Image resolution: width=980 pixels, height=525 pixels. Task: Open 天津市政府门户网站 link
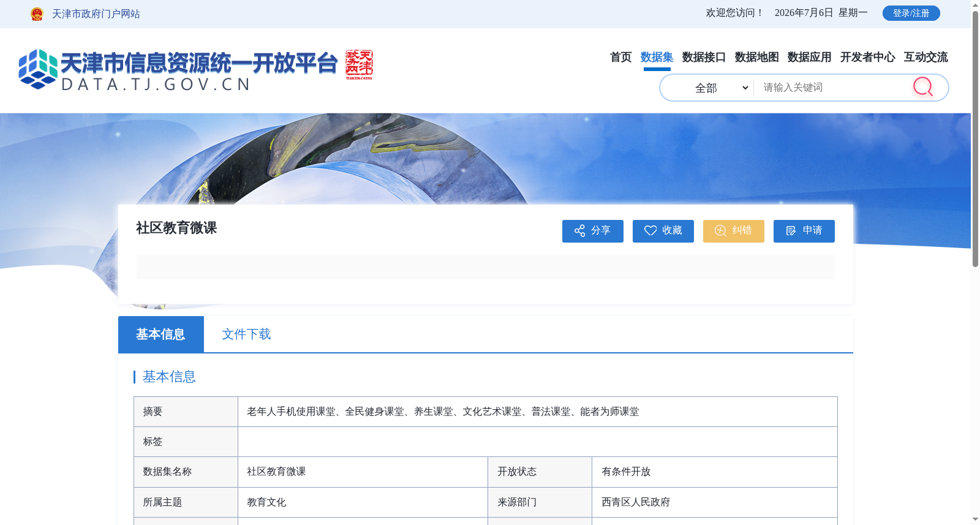point(96,13)
